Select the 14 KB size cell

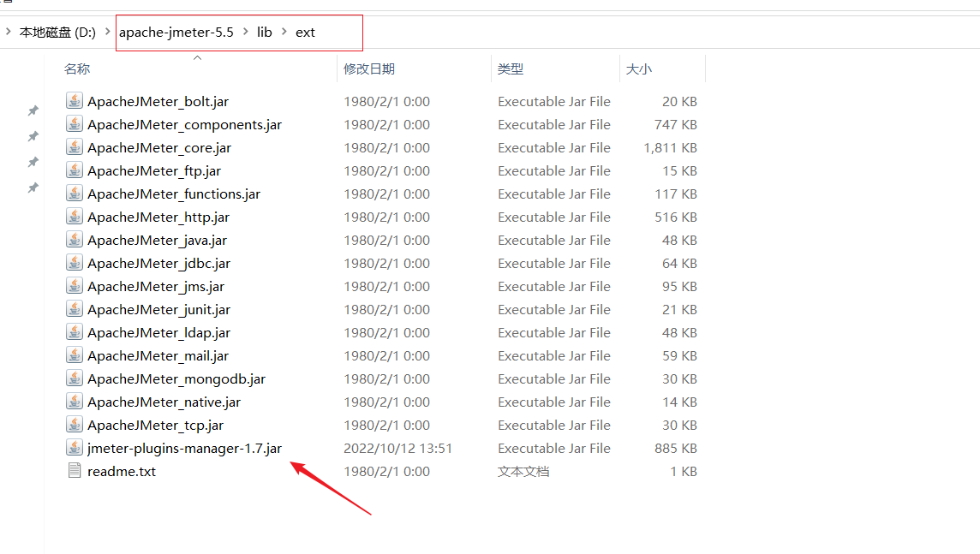click(x=679, y=402)
